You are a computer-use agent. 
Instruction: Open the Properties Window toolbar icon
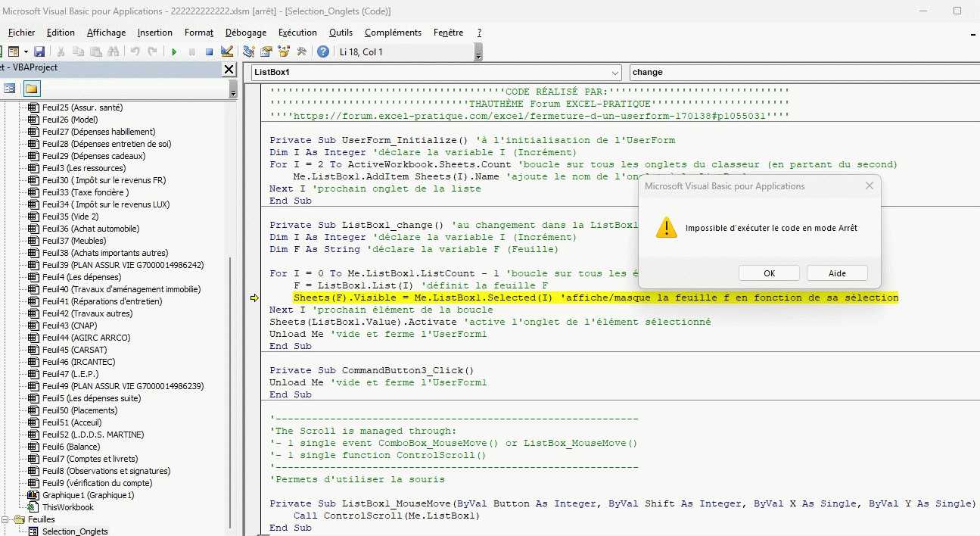(266, 51)
